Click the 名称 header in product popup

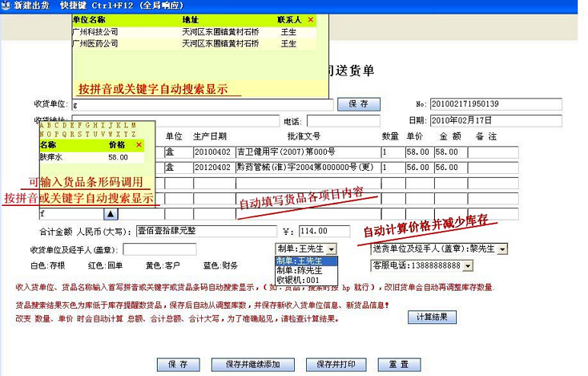tap(48, 145)
